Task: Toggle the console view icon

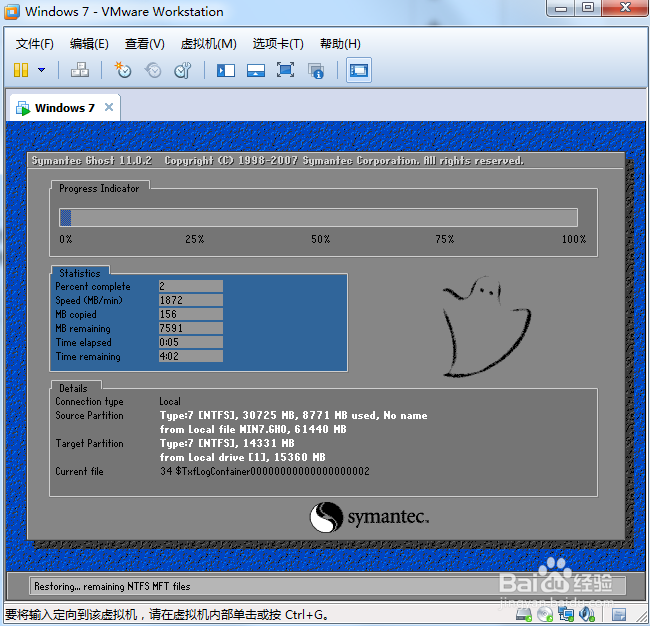Action: coord(359,70)
